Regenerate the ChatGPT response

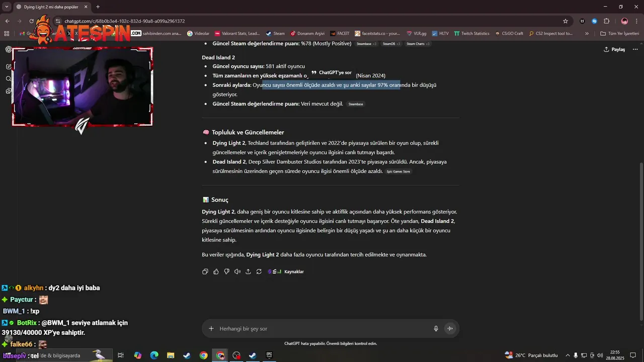click(259, 271)
